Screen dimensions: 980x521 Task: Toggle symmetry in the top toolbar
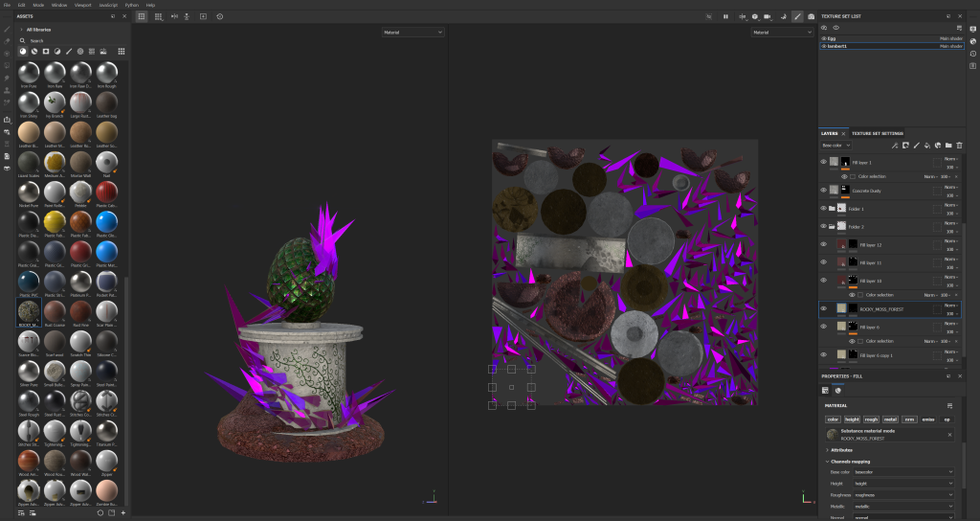(173, 16)
